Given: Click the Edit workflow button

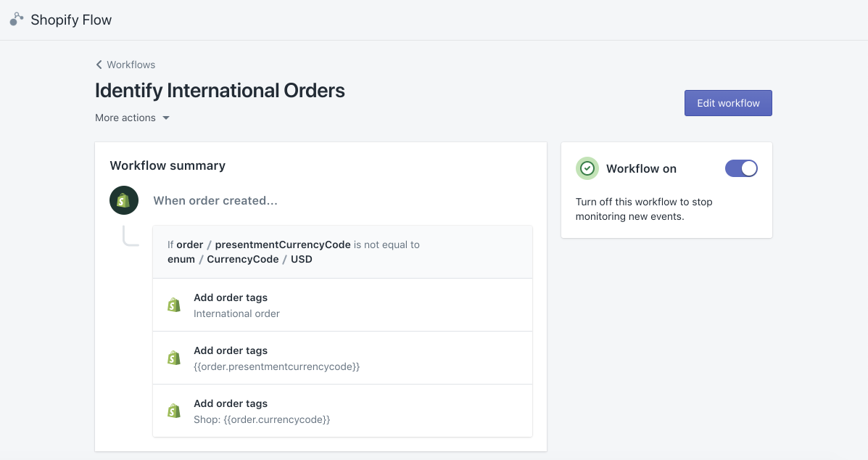Looking at the screenshot, I should pos(728,103).
